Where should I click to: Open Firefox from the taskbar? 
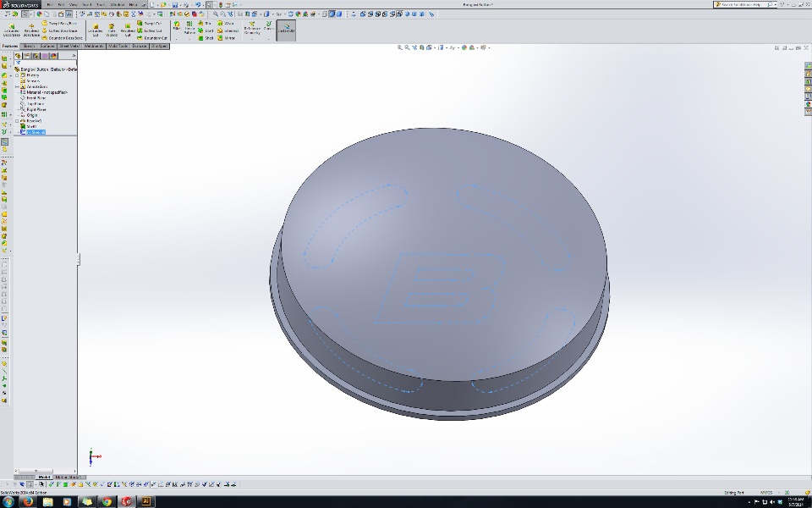point(27,501)
